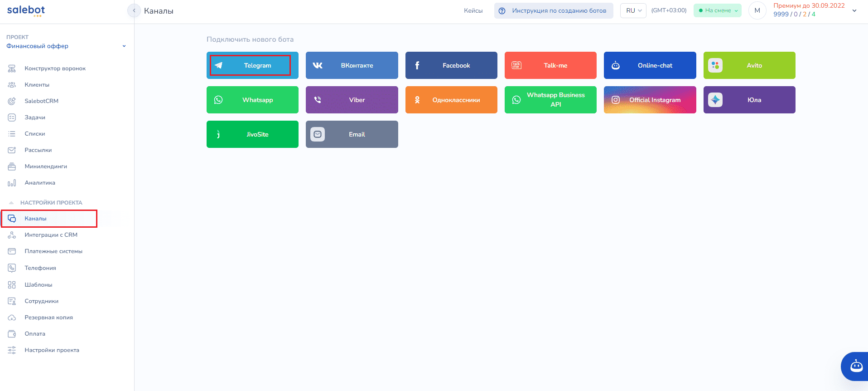Viewport: 868px width, 391px height.
Task: Click the Настройки проекта sliders icon
Action: (x=12, y=350)
